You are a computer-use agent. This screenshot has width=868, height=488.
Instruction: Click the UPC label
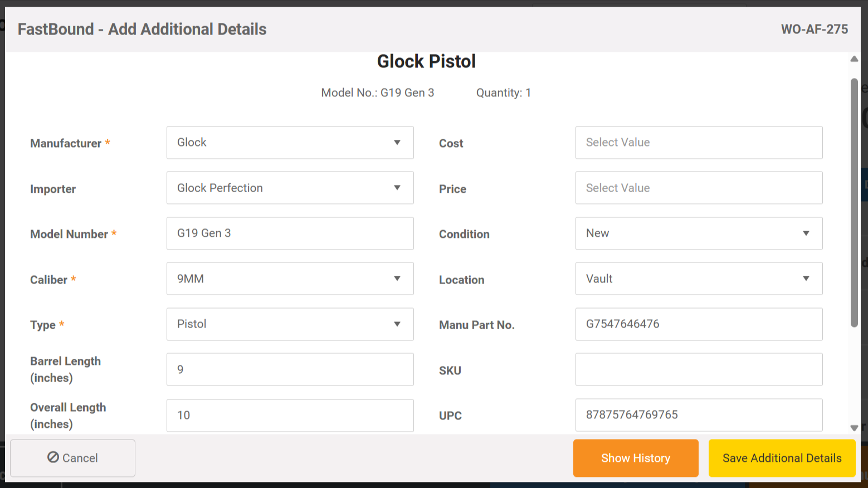450,416
